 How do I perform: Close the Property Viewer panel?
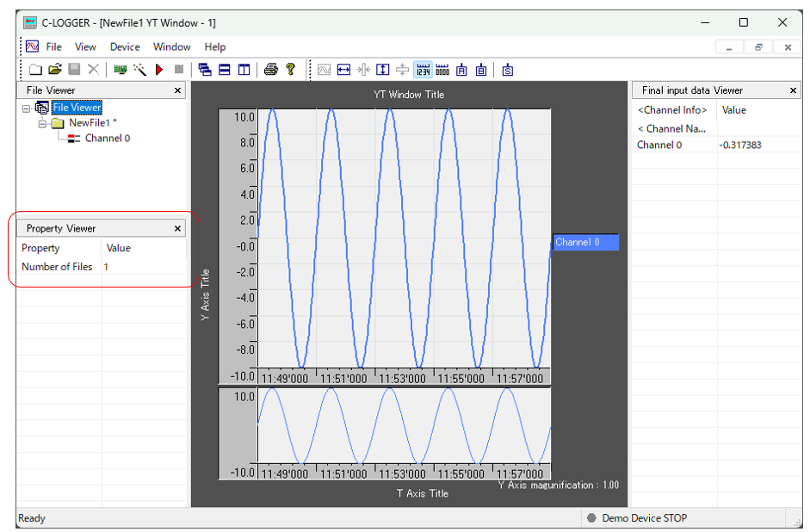point(178,229)
